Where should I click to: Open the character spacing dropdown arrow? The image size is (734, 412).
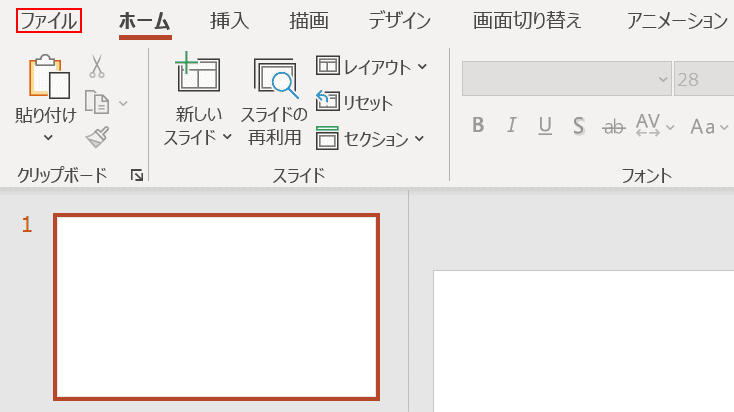(x=670, y=127)
